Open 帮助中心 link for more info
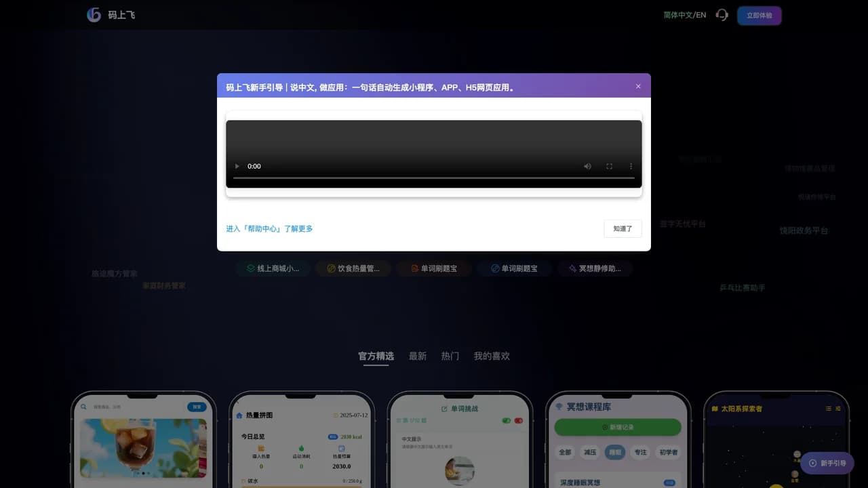Viewport: 868px width, 488px height. point(269,229)
